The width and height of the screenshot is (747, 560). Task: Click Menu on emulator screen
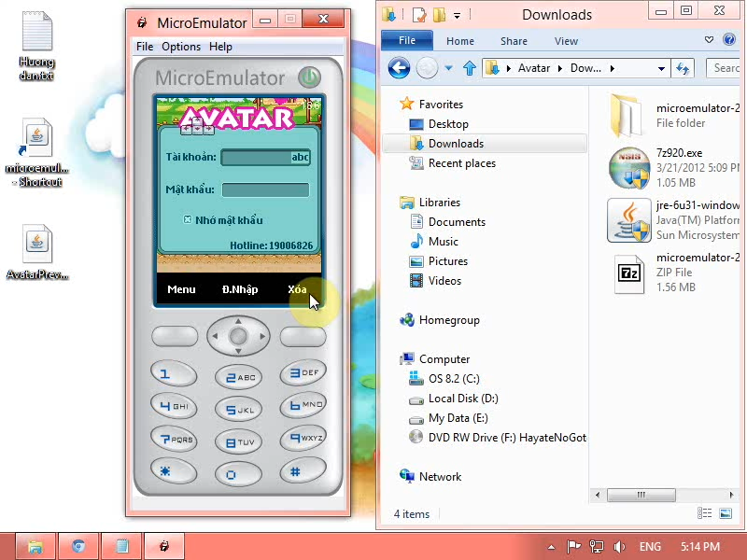tap(181, 289)
